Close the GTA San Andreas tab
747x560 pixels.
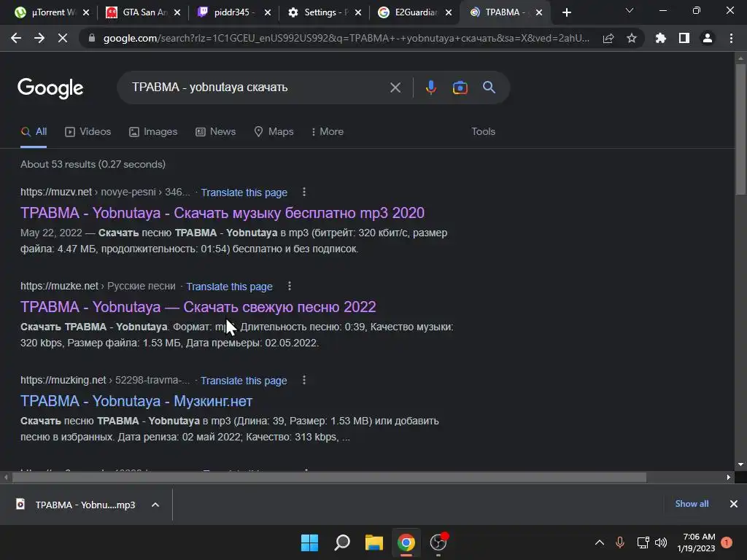click(x=177, y=12)
